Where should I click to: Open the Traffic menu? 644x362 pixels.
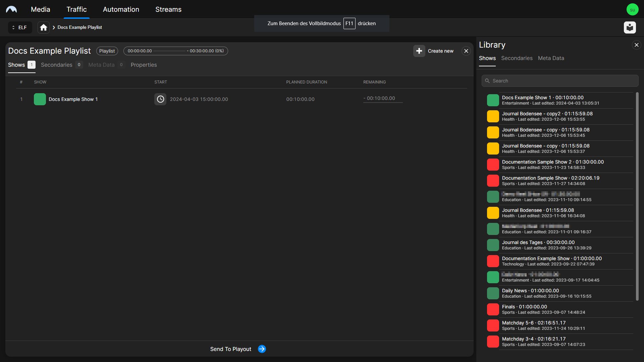tap(76, 9)
